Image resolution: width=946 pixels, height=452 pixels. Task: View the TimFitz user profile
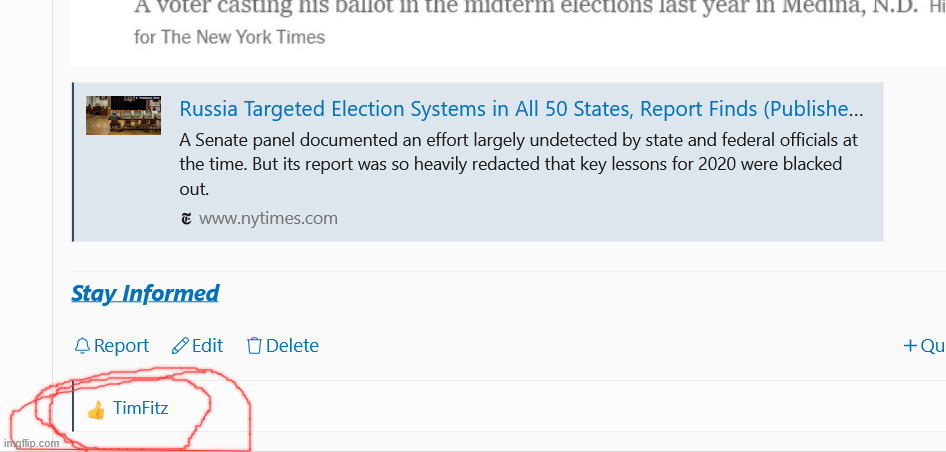[140, 408]
